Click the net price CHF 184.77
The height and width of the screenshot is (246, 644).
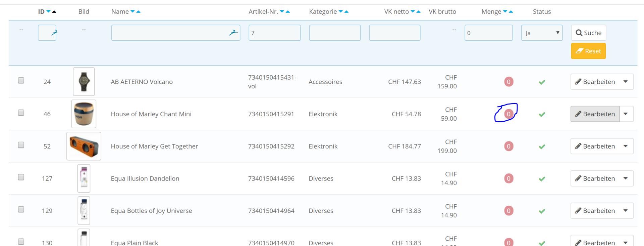pyautogui.click(x=405, y=146)
